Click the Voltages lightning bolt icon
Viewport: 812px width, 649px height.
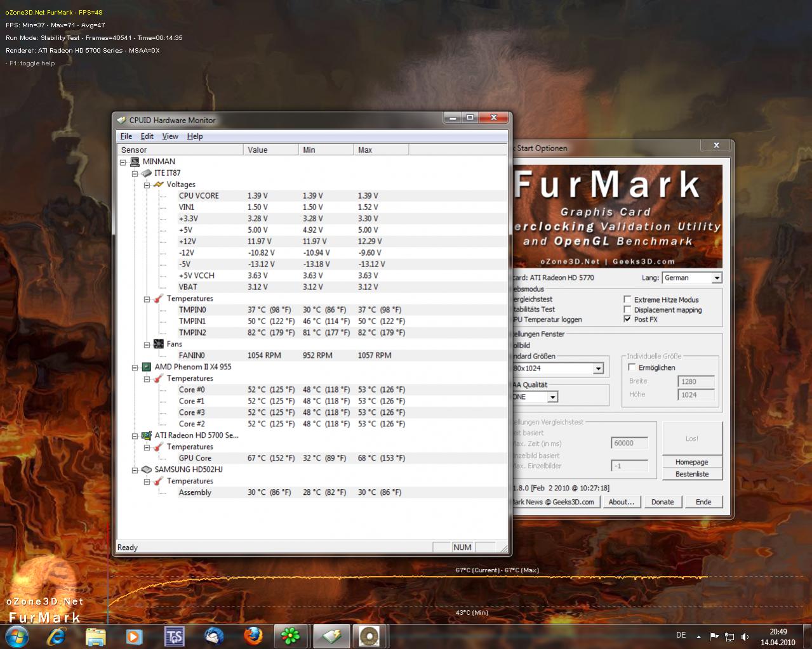pyautogui.click(x=159, y=184)
